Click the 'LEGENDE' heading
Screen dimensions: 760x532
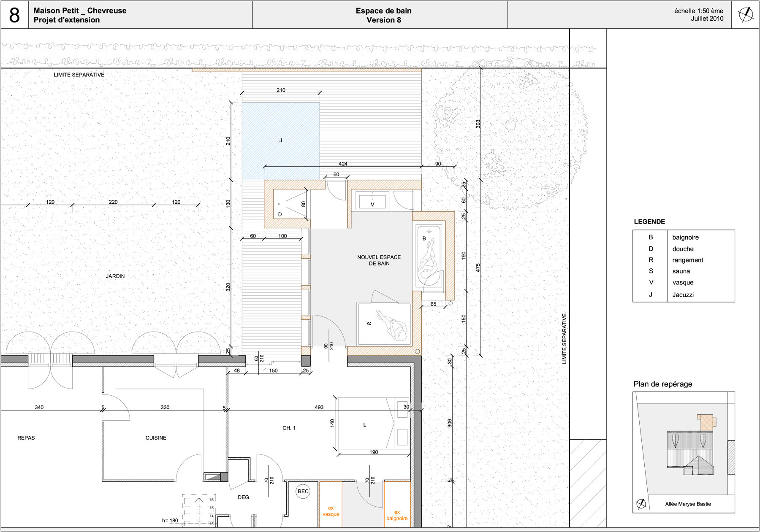pyautogui.click(x=649, y=221)
